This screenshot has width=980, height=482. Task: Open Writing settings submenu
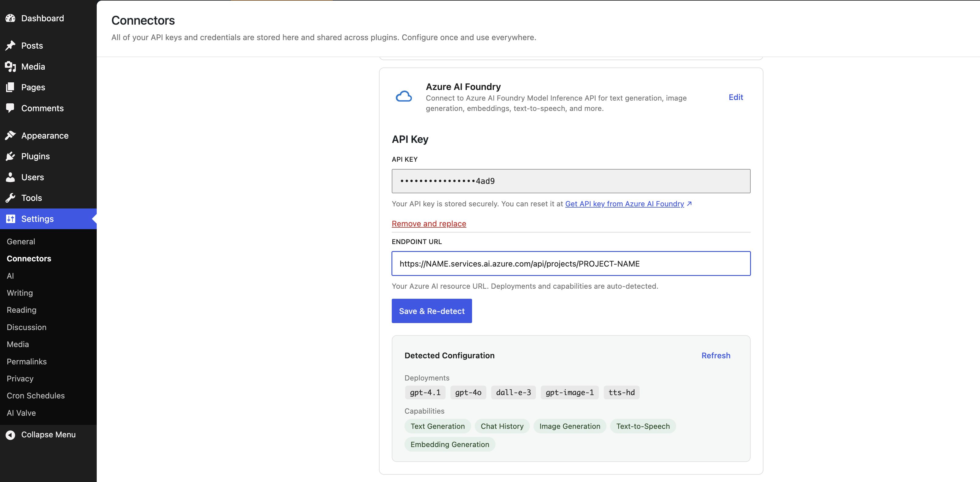pyautogui.click(x=20, y=293)
